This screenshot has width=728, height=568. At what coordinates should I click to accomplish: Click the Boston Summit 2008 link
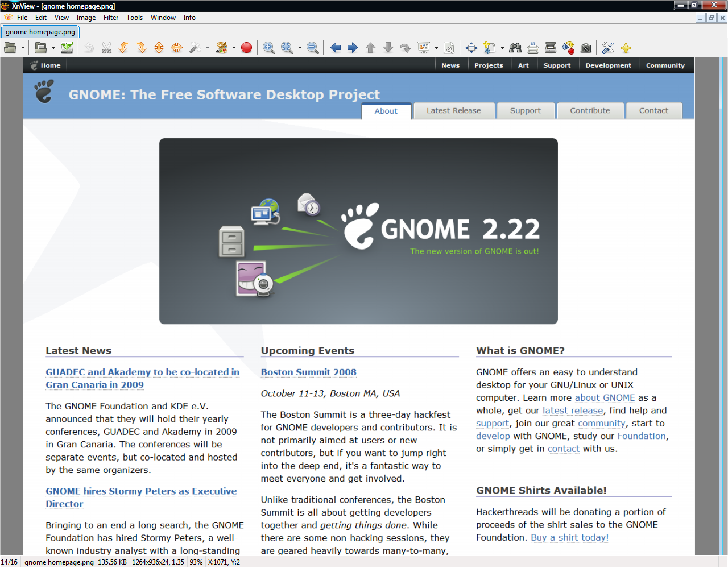tap(309, 372)
